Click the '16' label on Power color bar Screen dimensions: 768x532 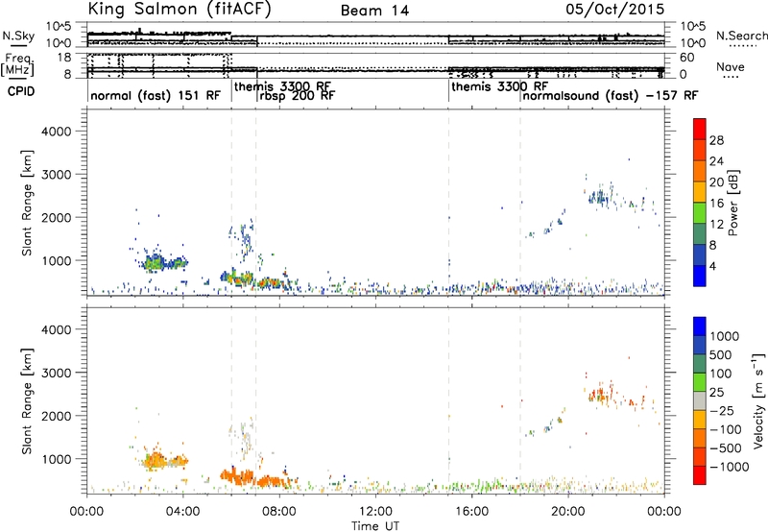(716, 204)
